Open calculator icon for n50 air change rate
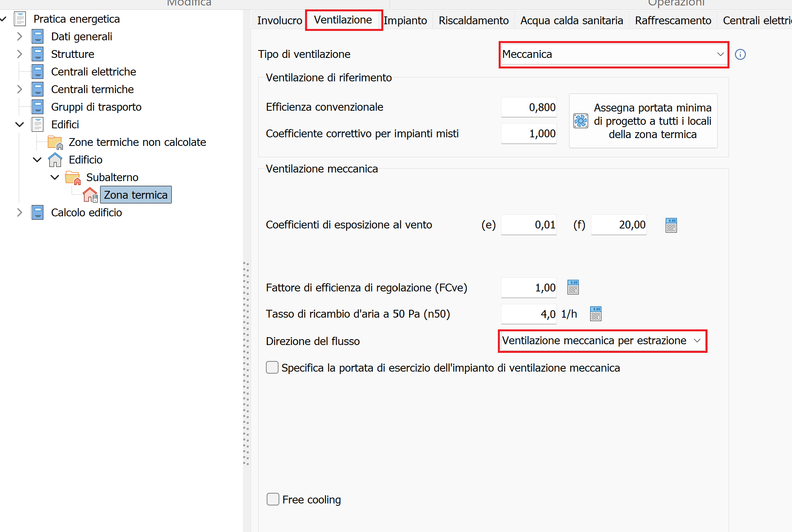Screen dimensions: 792x532 (596, 314)
